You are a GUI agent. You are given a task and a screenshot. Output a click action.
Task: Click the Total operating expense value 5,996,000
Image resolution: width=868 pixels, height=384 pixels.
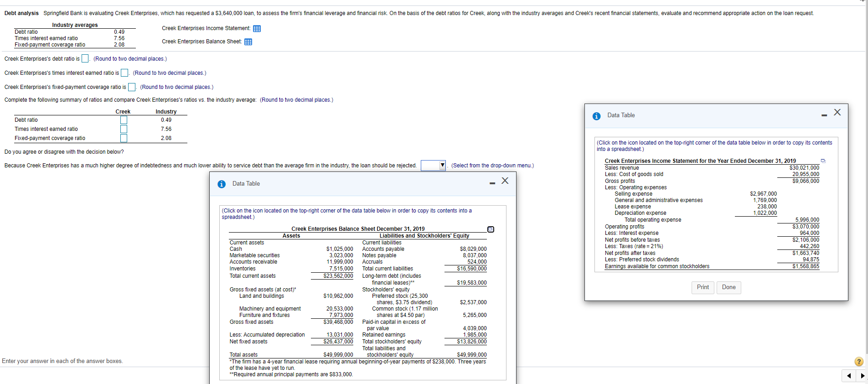click(807, 220)
